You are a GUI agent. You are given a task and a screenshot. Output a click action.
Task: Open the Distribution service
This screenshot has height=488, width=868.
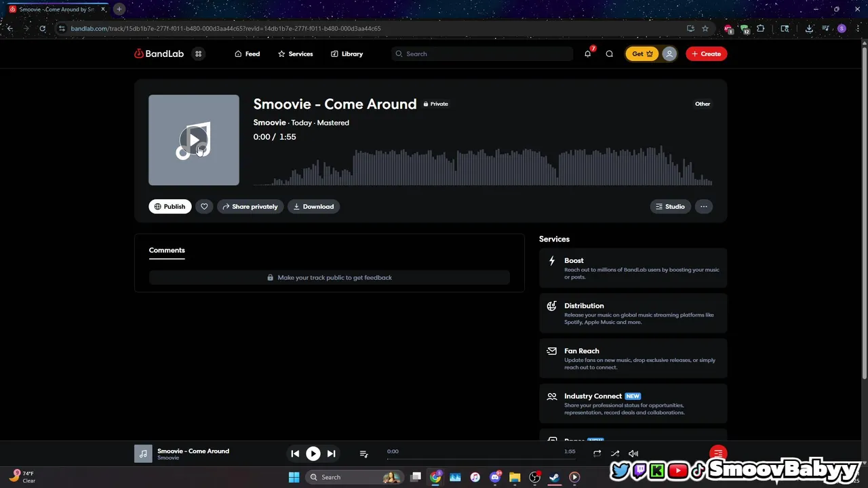(633, 313)
